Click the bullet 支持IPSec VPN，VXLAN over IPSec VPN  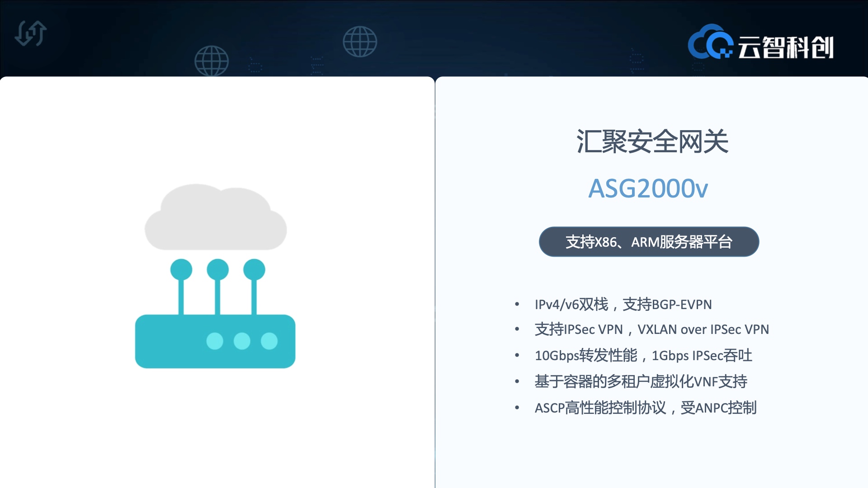pos(651,329)
